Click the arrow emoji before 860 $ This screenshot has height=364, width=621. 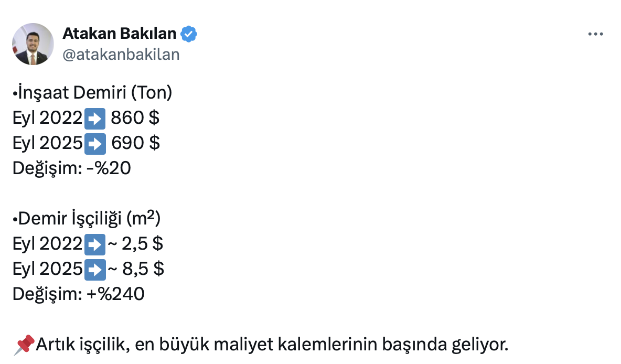[x=95, y=119]
